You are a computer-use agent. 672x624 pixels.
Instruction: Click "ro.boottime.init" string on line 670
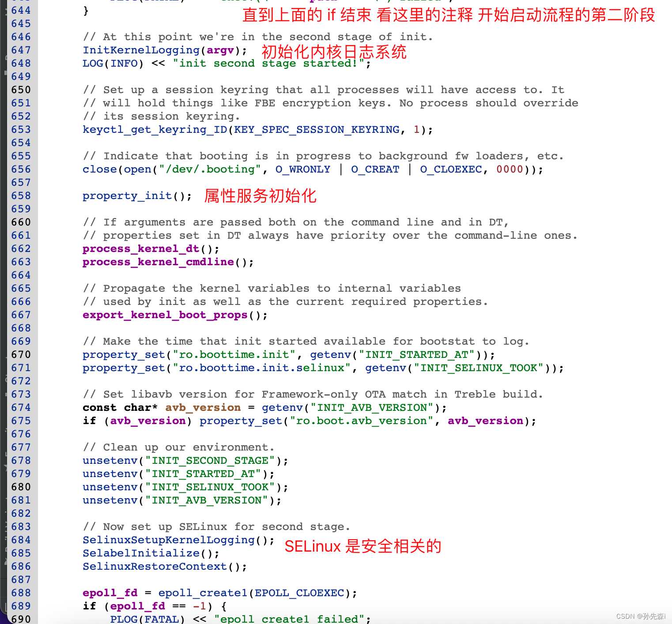(234, 355)
